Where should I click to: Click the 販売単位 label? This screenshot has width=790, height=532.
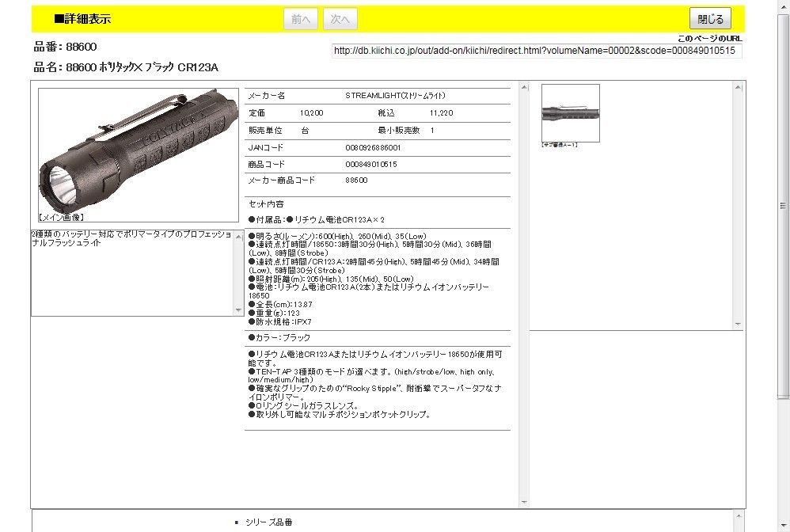pos(265,130)
